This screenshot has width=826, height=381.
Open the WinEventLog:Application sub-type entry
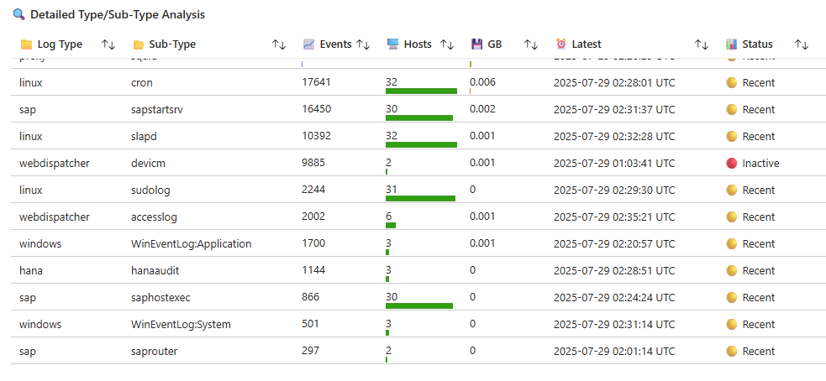coord(191,244)
